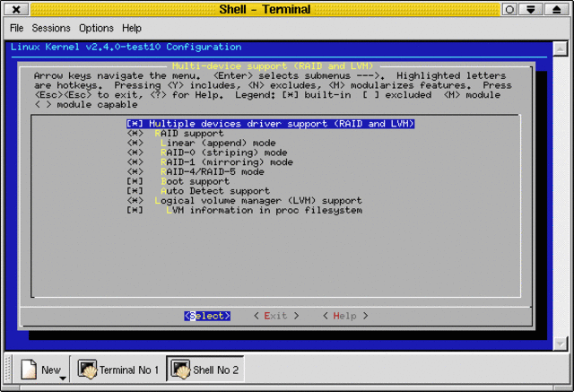Click the window sticky circle button
Viewport: 574px width, 392px height.
(509, 9)
